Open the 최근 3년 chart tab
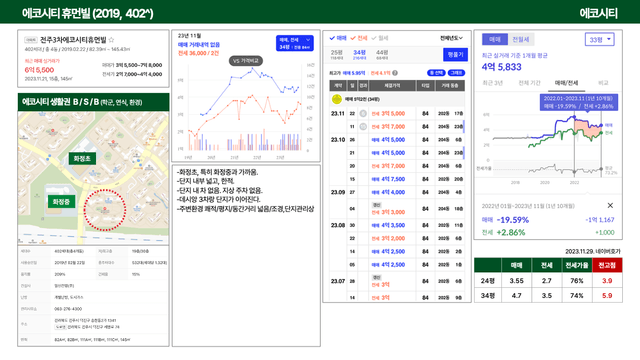Screen dimensions: 640x360 tap(493, 83)
